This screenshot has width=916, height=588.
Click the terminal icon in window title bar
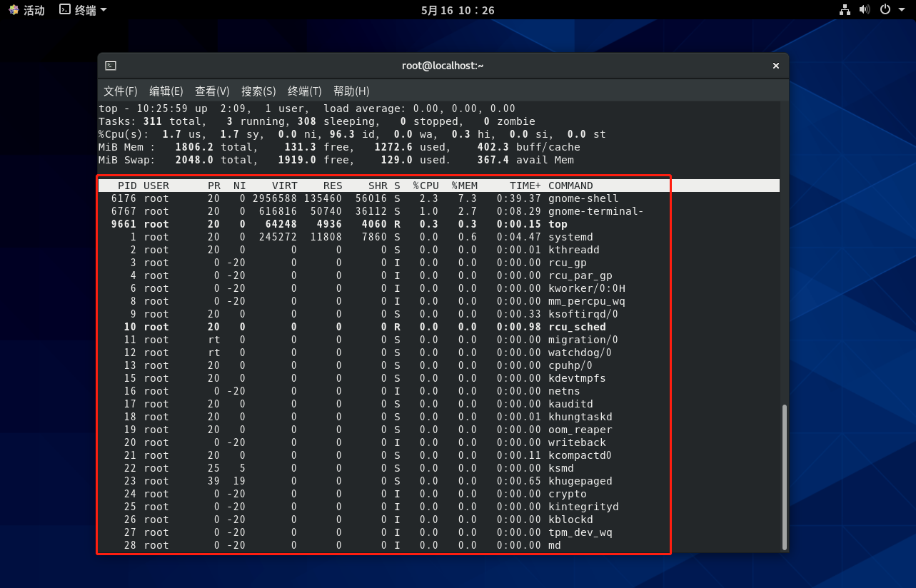coord(111,66)
